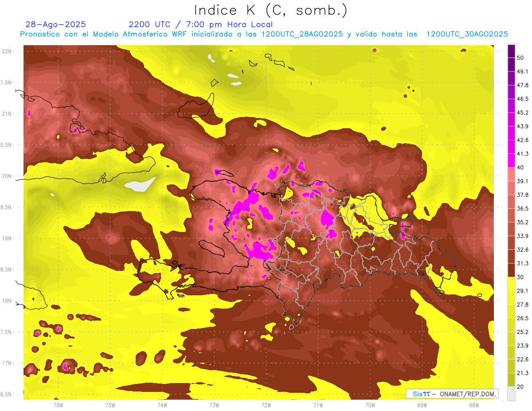Screen dimensions: 532x411
Task: Click the legend value 36.5
Action: pos(523,208)
